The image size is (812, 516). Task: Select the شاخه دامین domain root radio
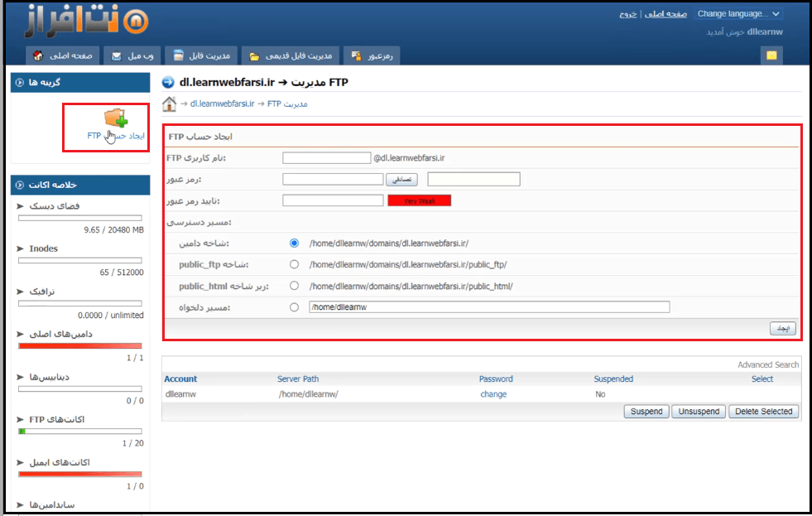294,244
